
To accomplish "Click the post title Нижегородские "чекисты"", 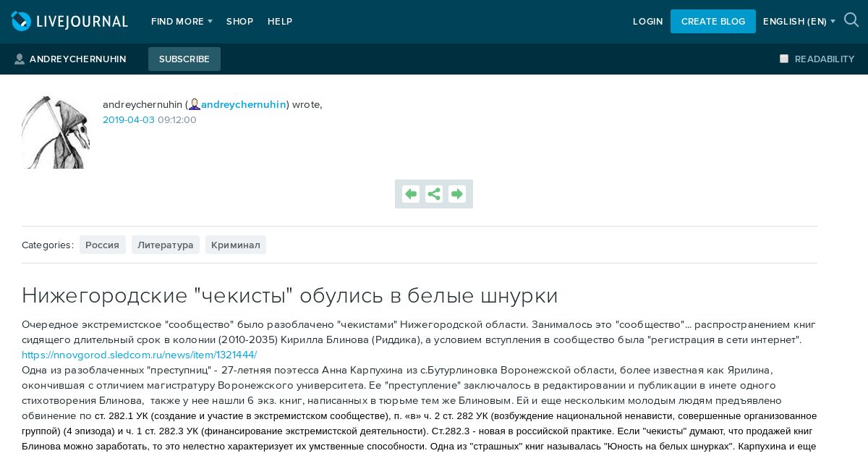I will point(290,295).
